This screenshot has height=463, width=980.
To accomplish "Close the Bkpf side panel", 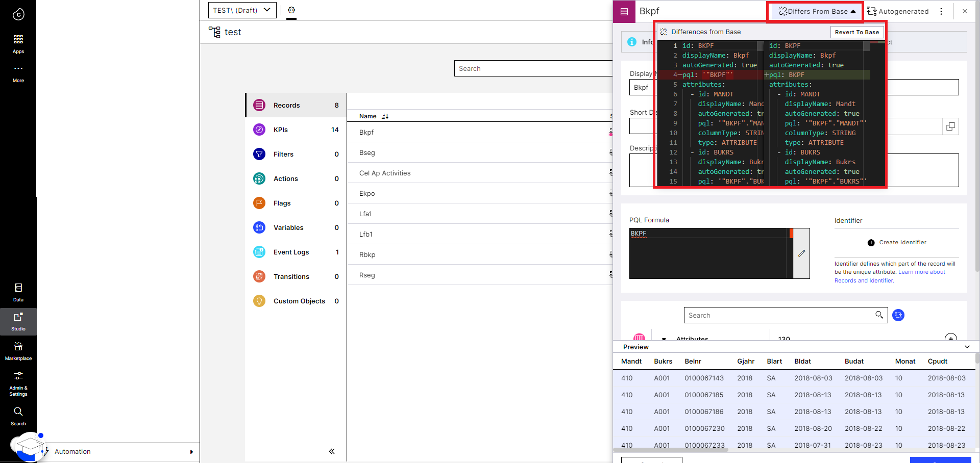I will coord(965,11).
